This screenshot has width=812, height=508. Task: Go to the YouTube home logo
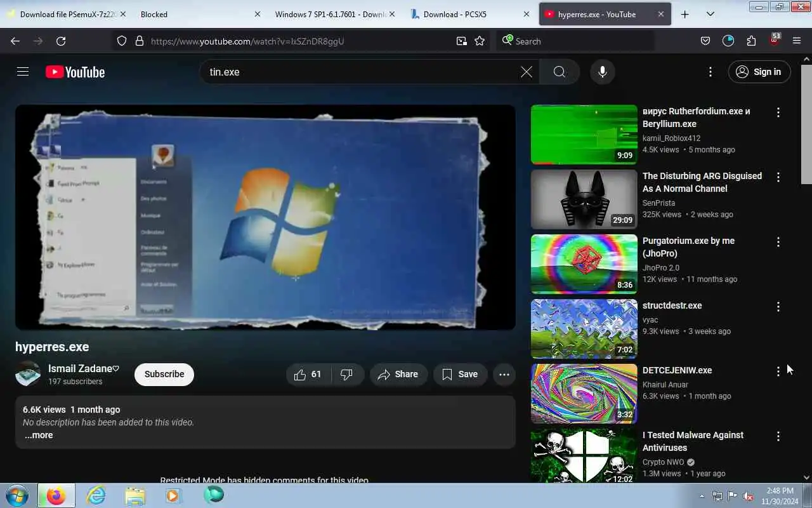75,72
